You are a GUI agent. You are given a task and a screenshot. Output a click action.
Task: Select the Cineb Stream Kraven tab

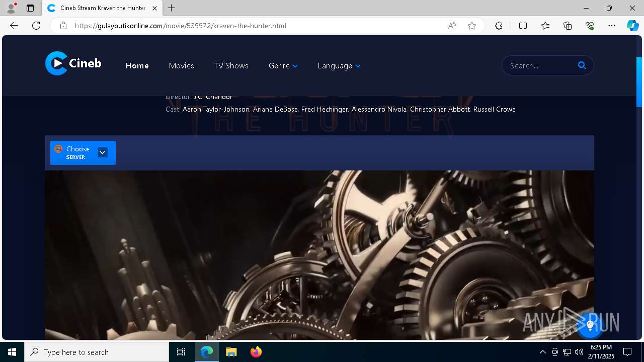coord(103,8)
